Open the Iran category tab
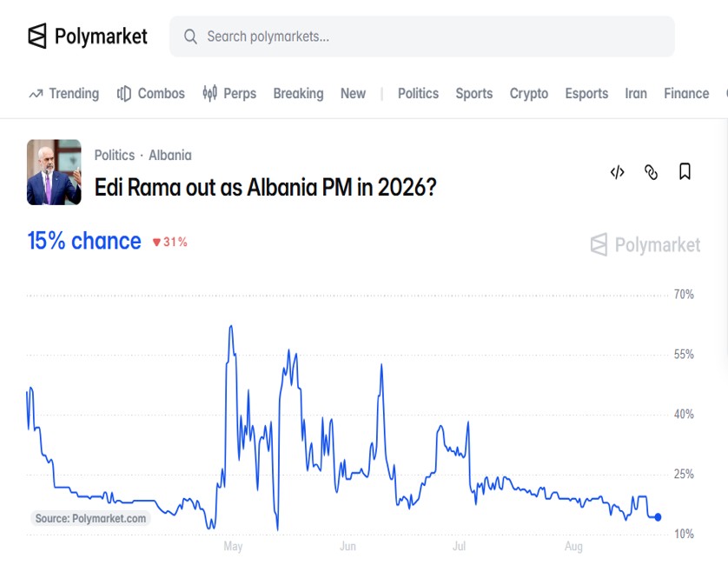728x565 pixels. tap(636, 93)
